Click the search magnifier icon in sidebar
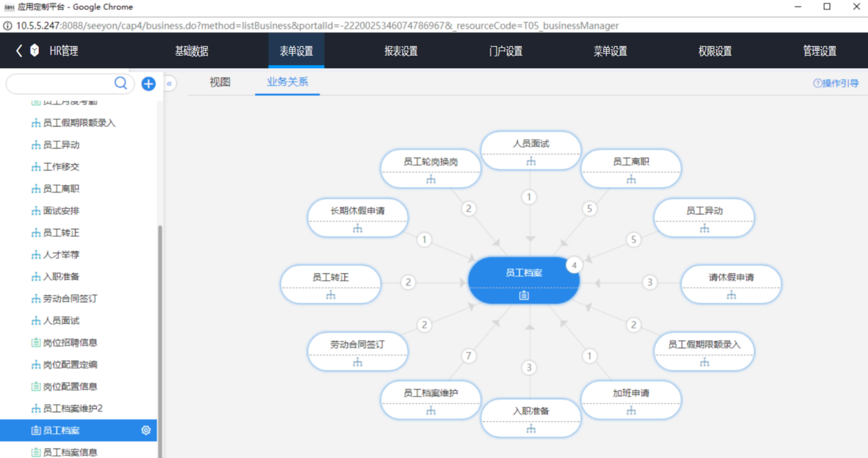Image resolution: width=868 pixels, height=458 pixels. click(121, 83)
